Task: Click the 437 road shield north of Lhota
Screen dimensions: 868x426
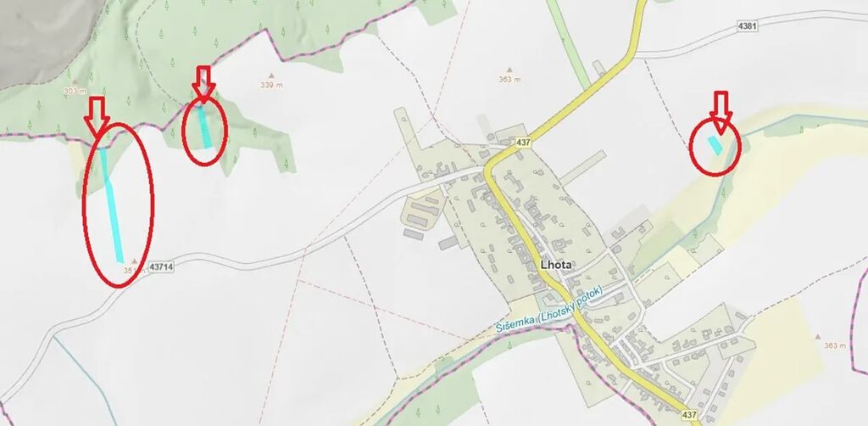Action: [523, 143]
